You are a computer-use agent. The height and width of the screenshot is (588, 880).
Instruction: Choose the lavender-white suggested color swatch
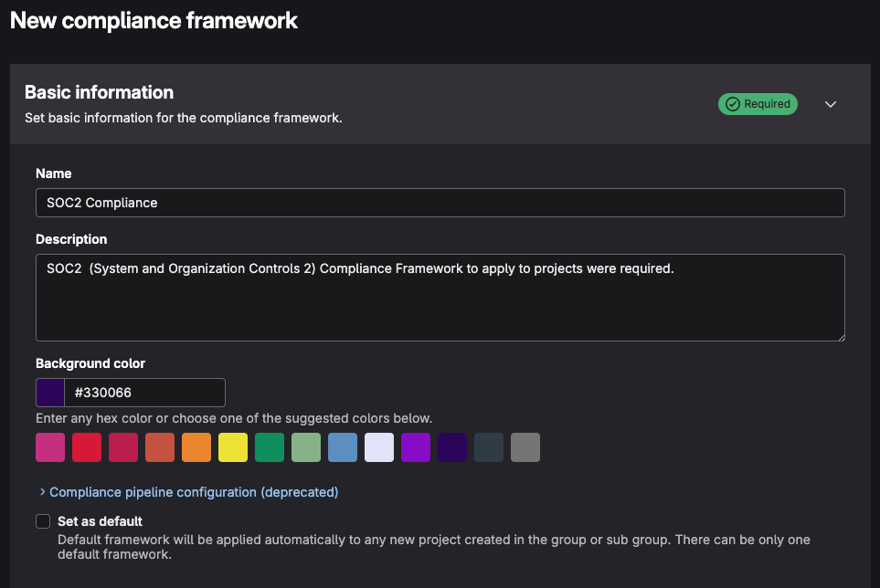[x=379, y=447]
